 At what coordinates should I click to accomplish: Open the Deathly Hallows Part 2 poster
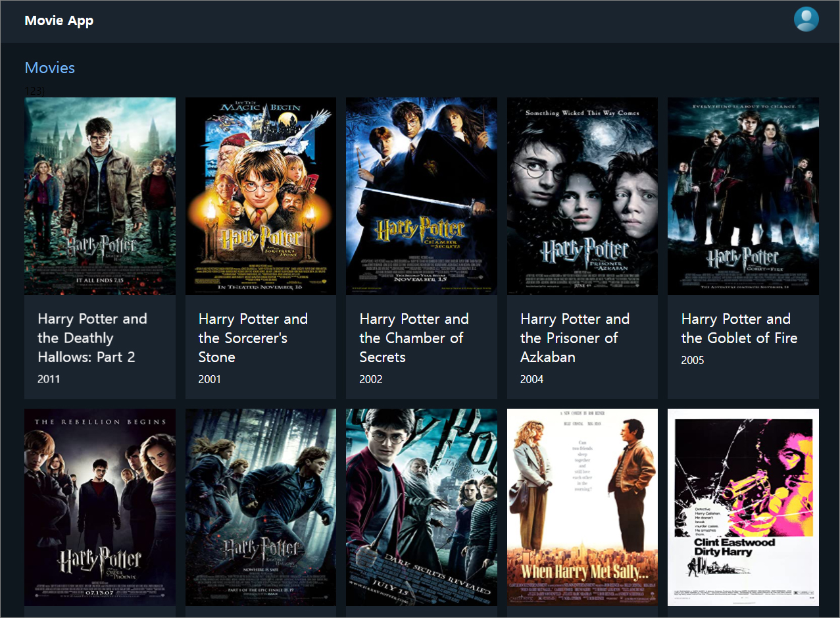(100, 196)
